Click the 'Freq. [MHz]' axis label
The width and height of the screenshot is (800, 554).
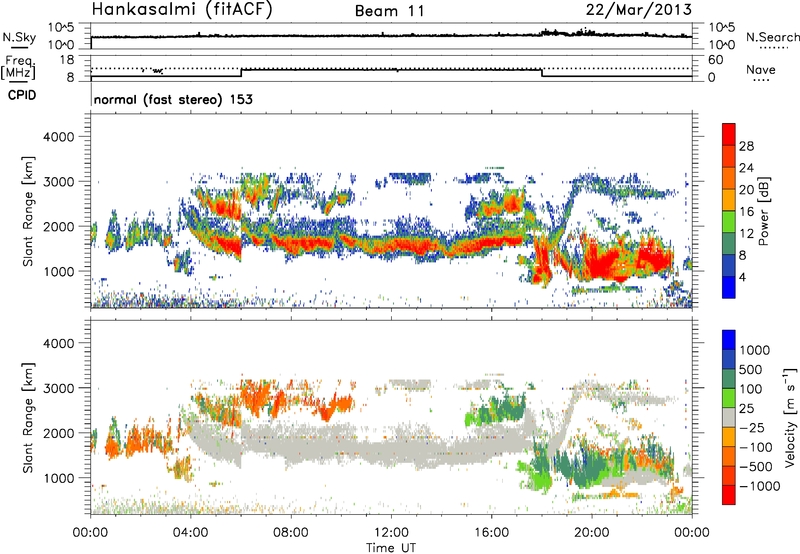pos(18,67)
